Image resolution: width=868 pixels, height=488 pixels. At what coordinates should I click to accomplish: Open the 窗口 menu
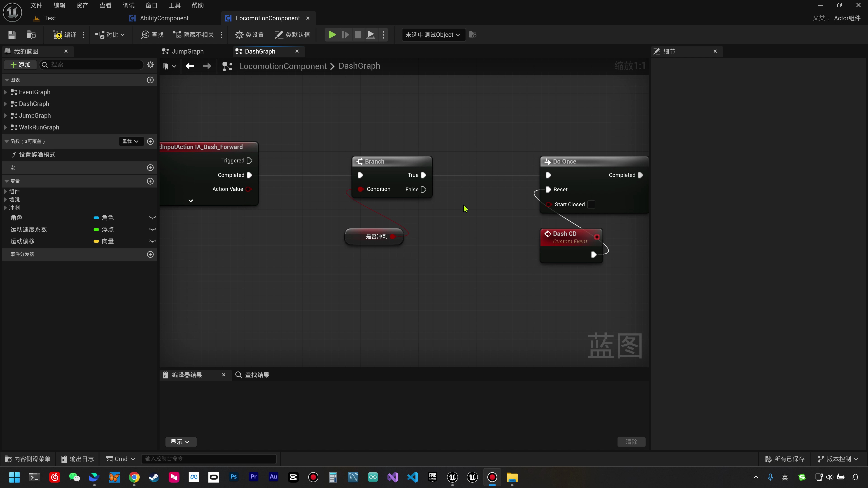coord(151,5)
